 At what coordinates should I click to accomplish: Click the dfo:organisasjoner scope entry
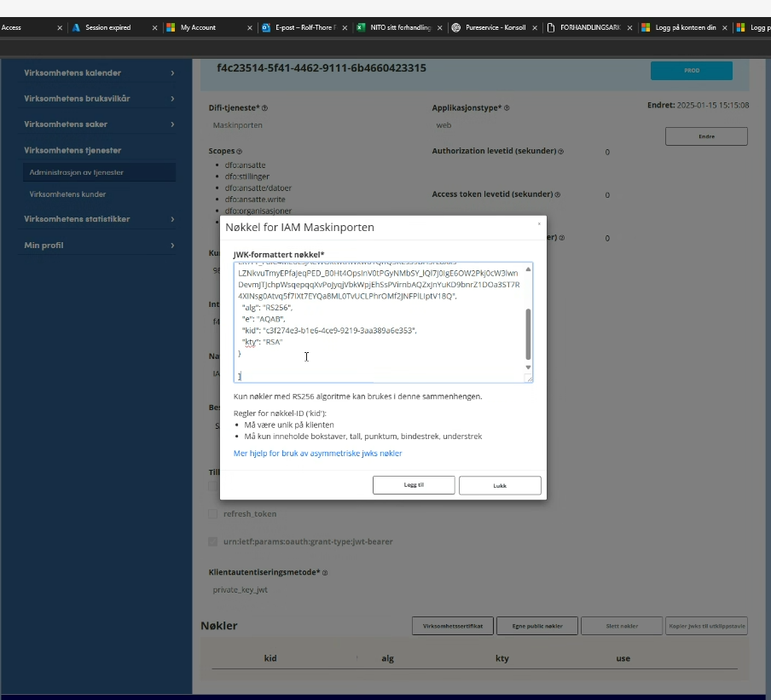click(x=258, y=211)
